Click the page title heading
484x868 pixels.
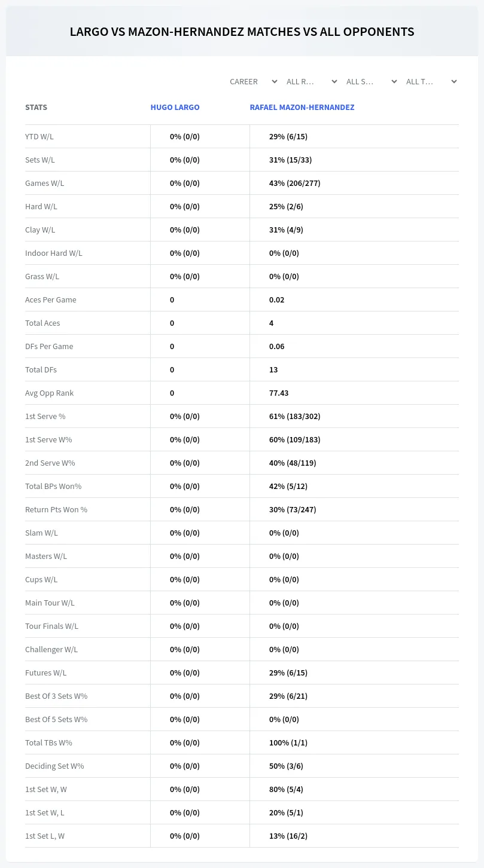coord(242,32)
